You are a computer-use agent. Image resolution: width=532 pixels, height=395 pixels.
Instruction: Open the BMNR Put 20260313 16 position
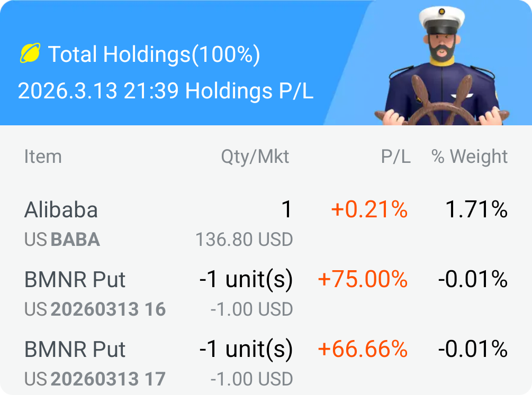(x=75, y=280)
